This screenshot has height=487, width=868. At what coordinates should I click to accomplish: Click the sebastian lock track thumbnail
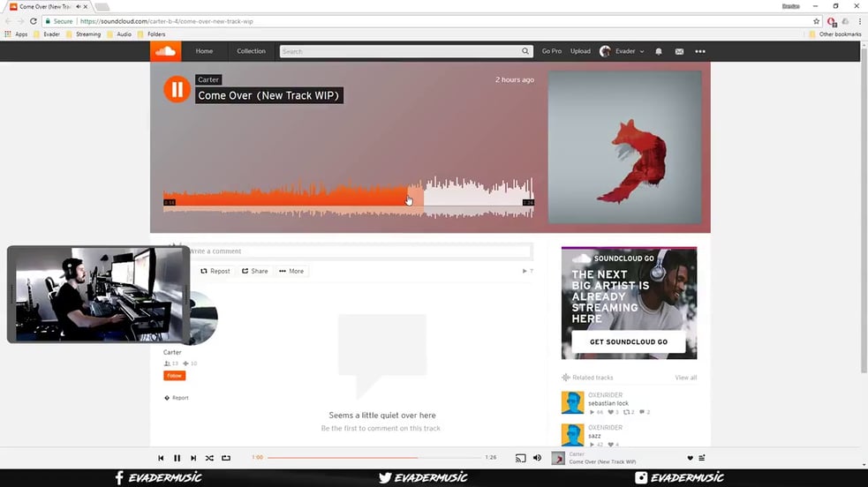point(572,402)
